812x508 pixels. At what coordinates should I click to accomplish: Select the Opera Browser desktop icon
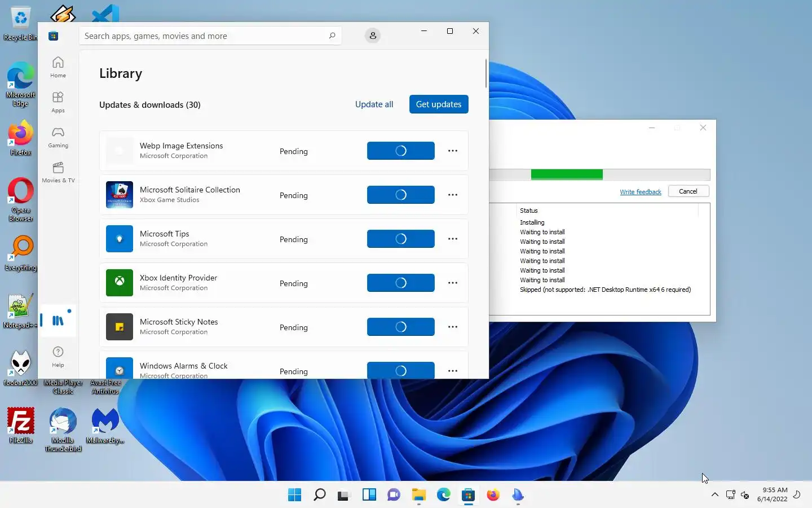click(21, 200)
